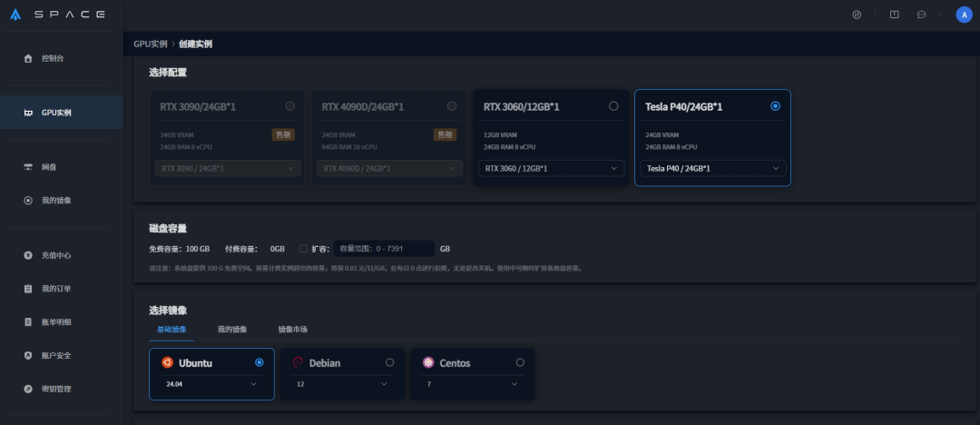The image size is (980, 425).
Task: Click the 选择镜像 section heading
Action: point(168,311)
